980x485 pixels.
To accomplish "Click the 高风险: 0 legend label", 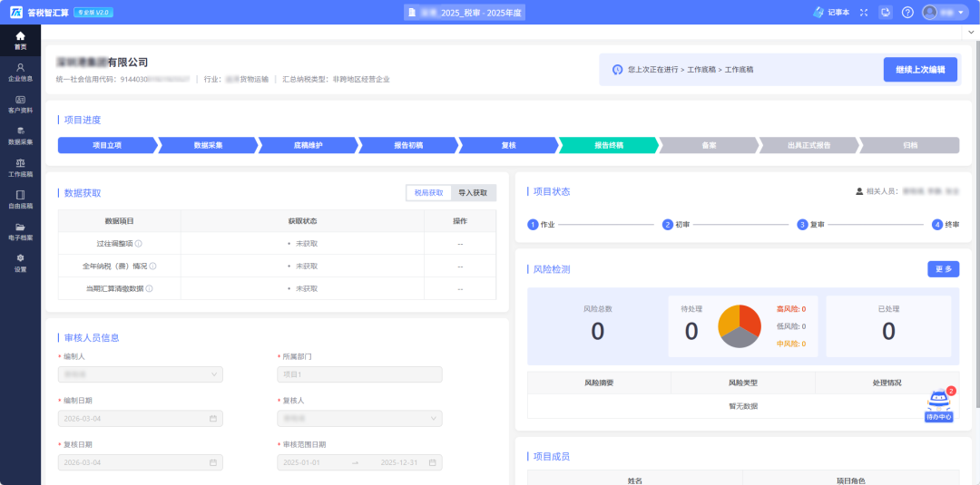I will 790,309.
